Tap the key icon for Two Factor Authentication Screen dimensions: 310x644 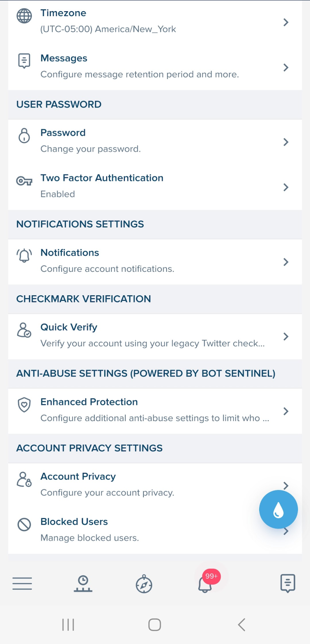[x=24, y=181]
